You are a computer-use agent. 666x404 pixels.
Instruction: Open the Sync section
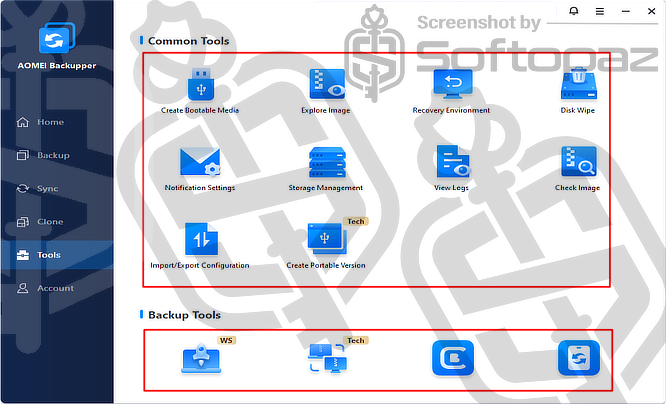(48, 188)
